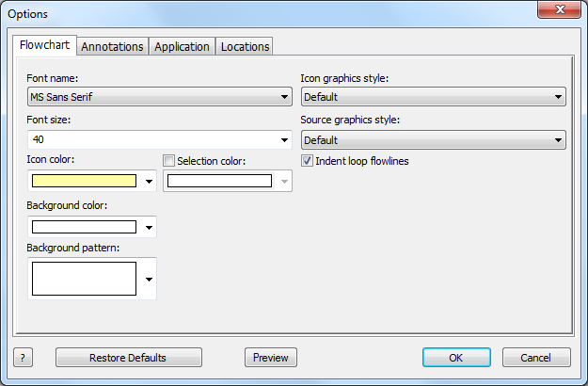This screenshot has width=588, height=386.
Task: Open the help question mark button
Action: coord(23,358)
